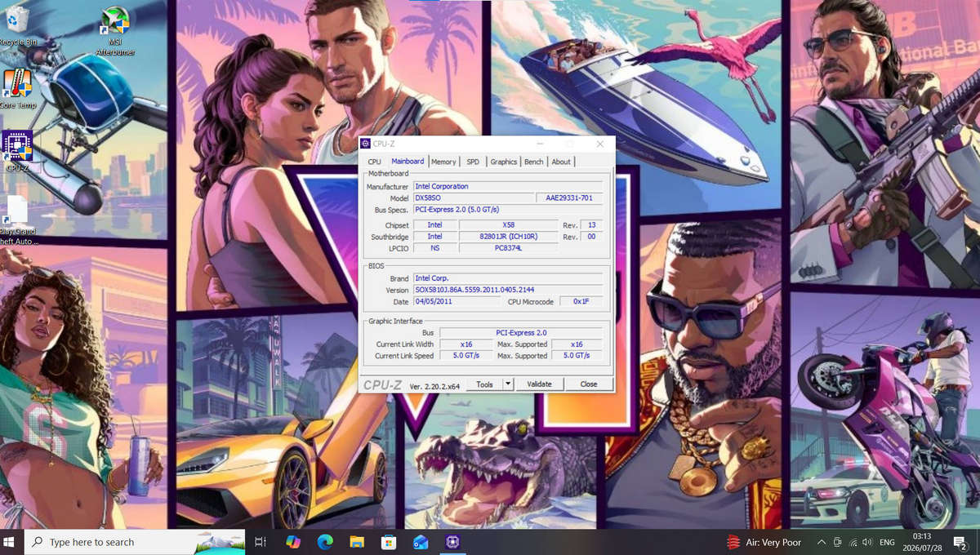Close CPU-Z with the title bar X
This screenshot has width=980, height=555.
[600, 144]
